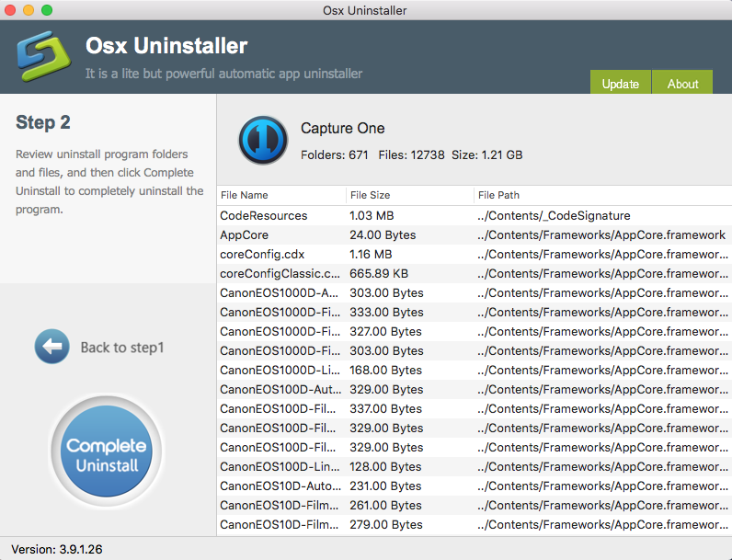Click the Capture One app icon
This screenshot has width=732, height=560.
[x=263, y=141]
